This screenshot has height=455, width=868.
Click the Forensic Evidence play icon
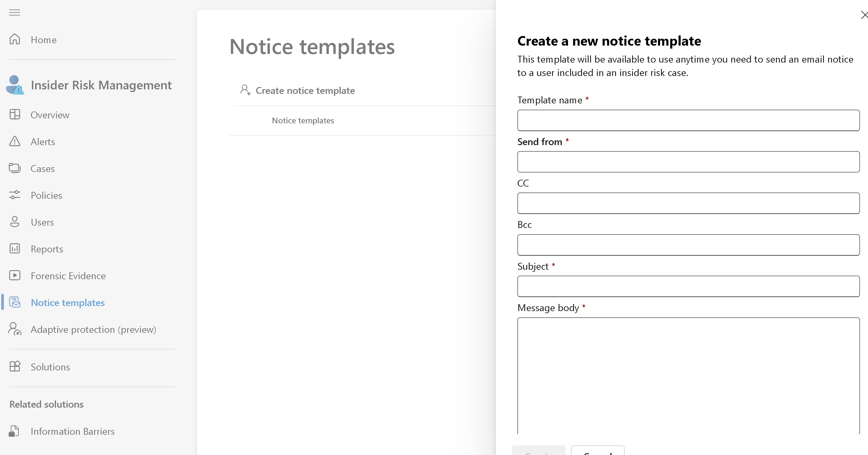click(15, 275)
